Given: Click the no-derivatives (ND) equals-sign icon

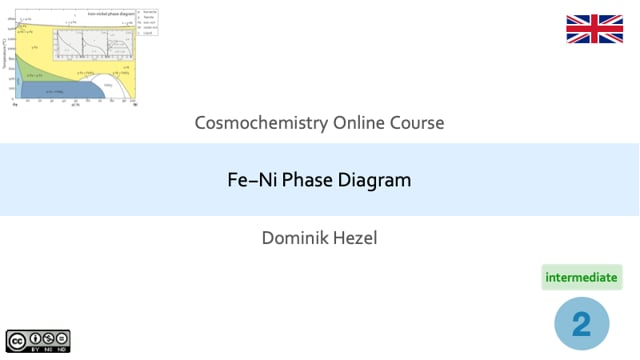Looking at the screenshot, I should pos(62,338).
